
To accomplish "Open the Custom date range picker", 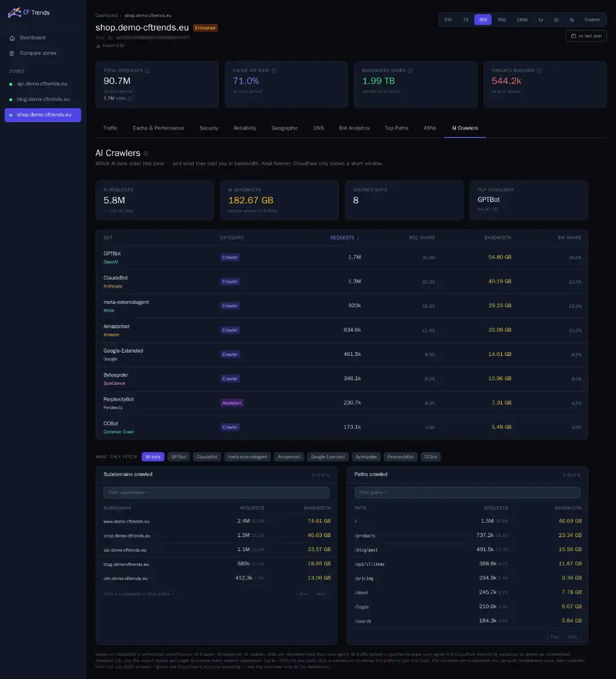I will point(592,20).
